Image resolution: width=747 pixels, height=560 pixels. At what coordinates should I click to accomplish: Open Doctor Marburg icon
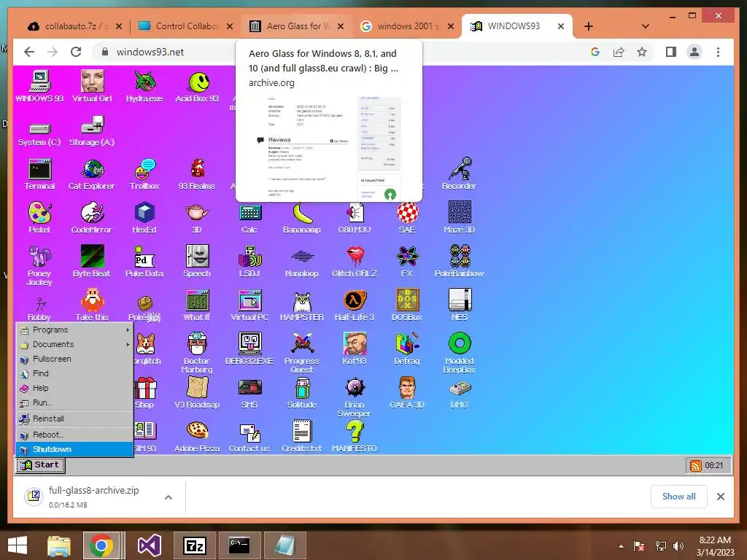pyautogui.click(x=197, y=353)
